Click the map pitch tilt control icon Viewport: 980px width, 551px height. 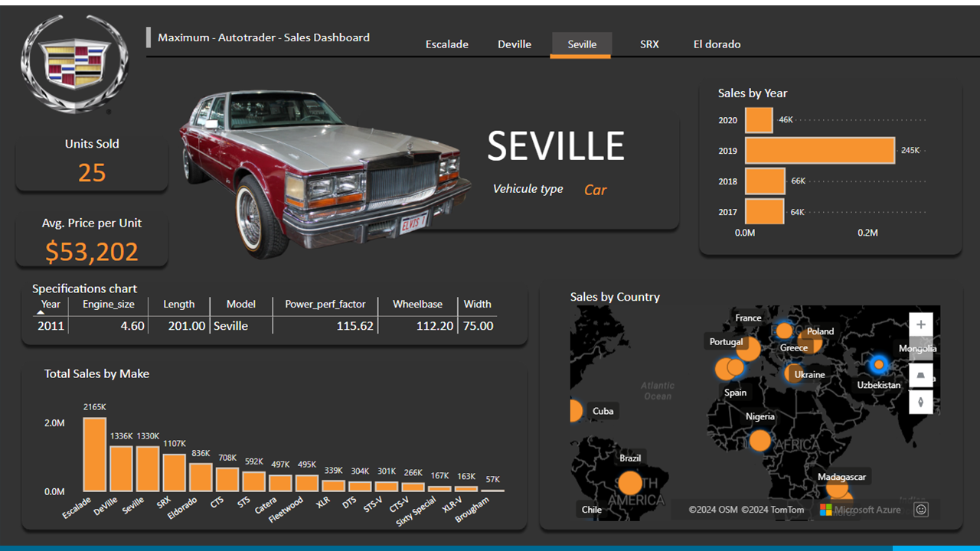pos(921,376)
